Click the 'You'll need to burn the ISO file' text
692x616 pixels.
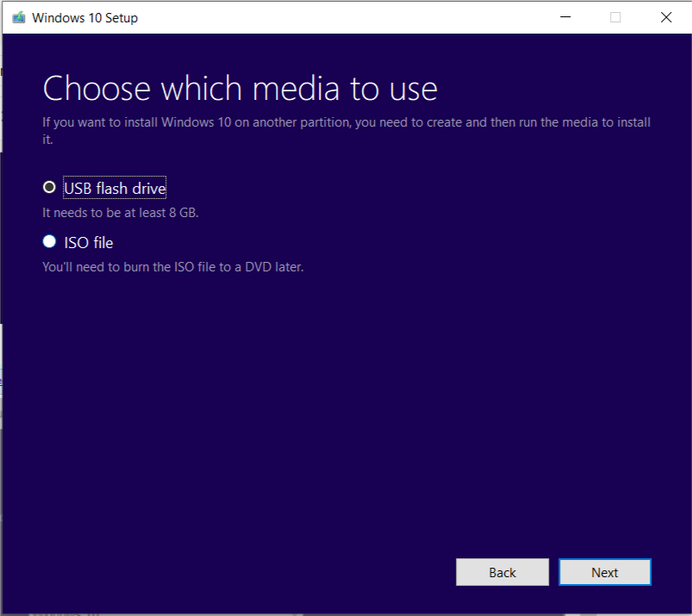[x=173, y=267]
